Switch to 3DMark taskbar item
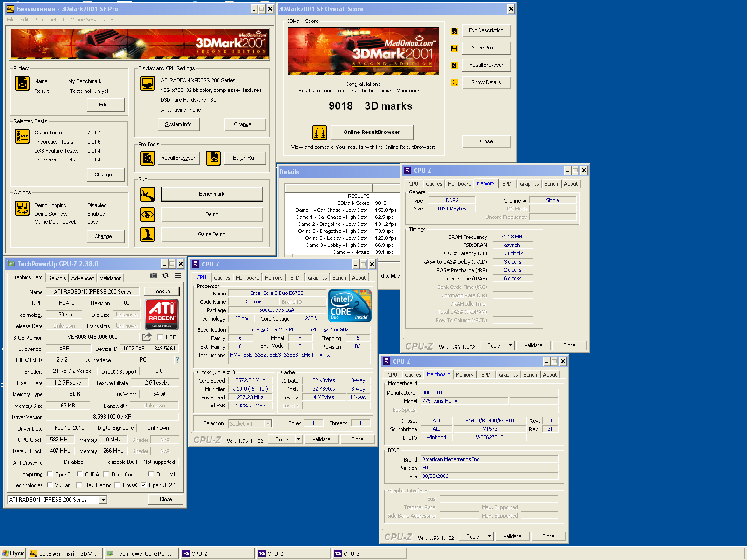 (65, 553)
